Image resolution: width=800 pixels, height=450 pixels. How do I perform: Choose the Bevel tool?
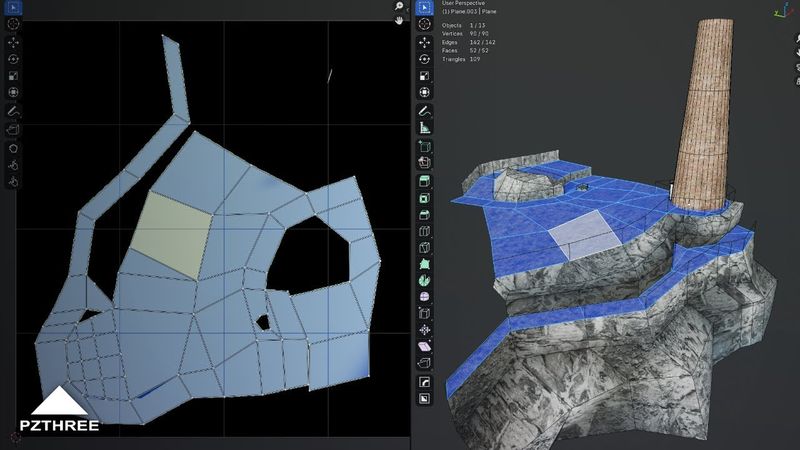(424, 215)
